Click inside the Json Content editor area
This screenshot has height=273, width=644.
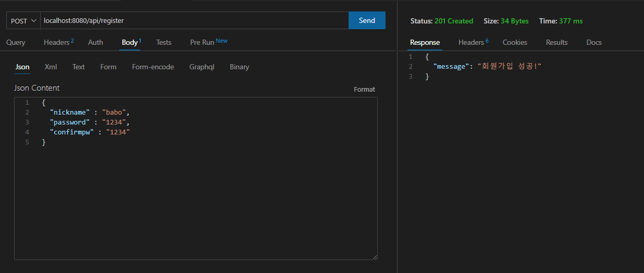pyautogui.click(x=196, y=178)
